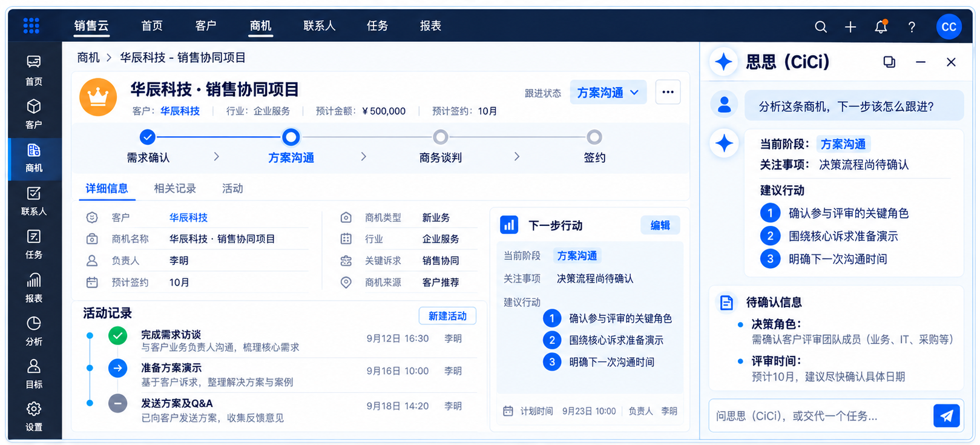Select the 签约 stage marker

594,137
